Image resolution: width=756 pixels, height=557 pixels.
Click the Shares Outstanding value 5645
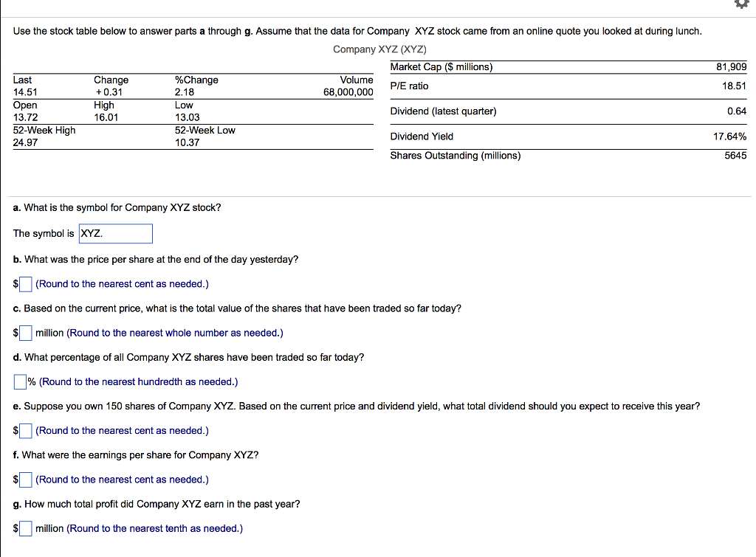point(736,156)
